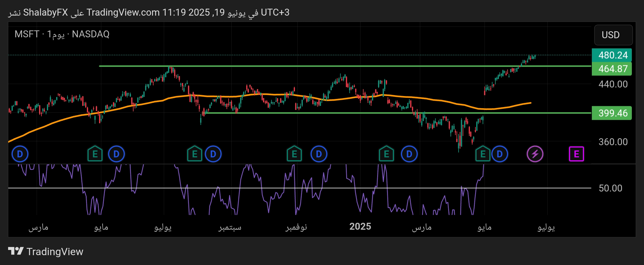The height and width of the screenshot is (265, 644).
Task: Click the leftmost dividend D marker before مارس 2024
Action: 20,154
